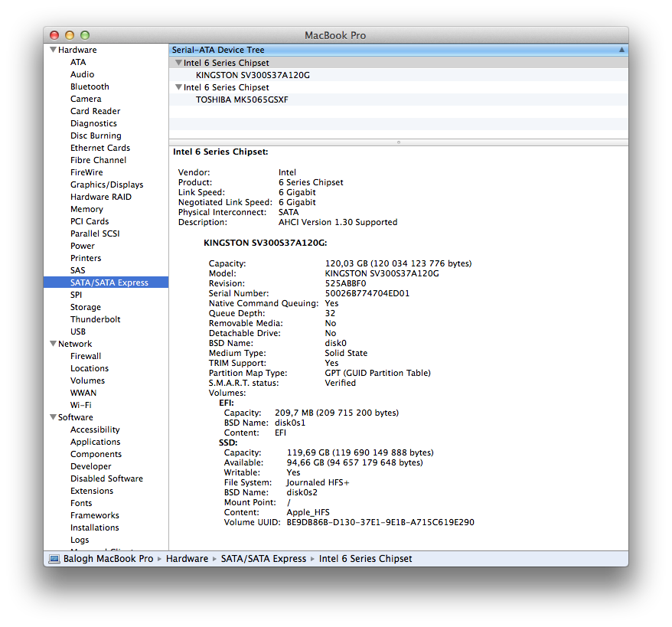The image size is (672, 627).
Task: Select Disc Burning in the sidebar
Action: pyautogui.click(x=96, y=136)
